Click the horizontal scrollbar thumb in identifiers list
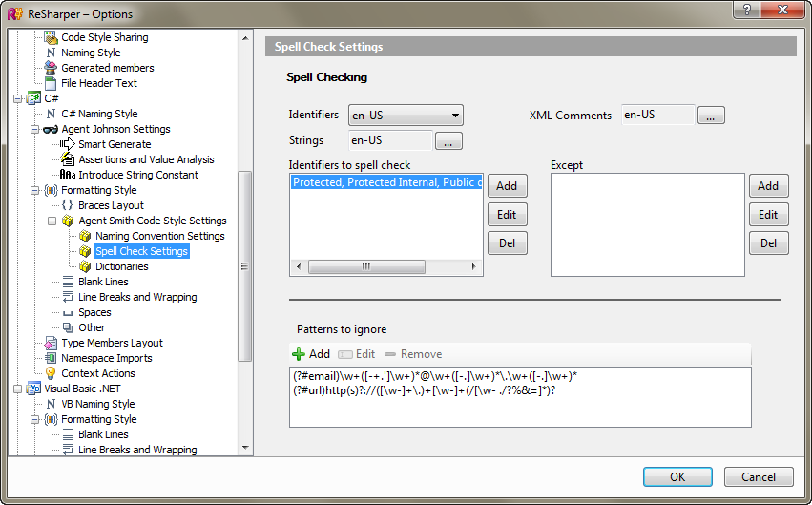 (366, 266)
